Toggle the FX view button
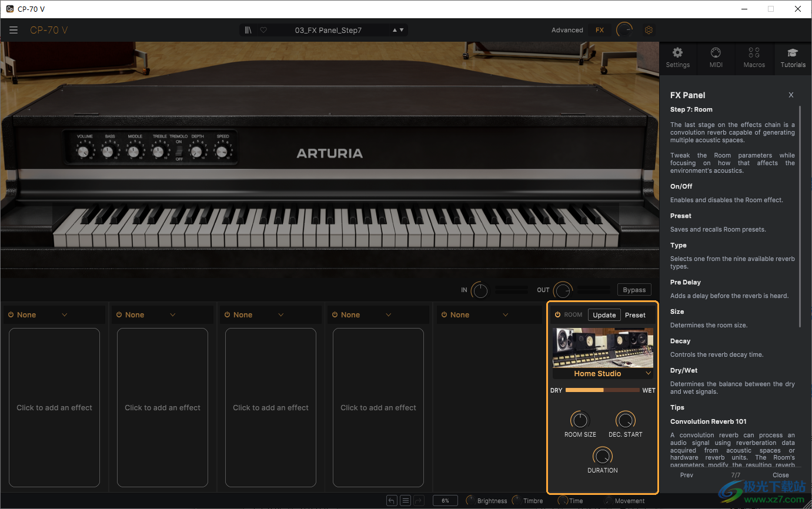The height and width of the screenshot is (509, 812). 599,29
